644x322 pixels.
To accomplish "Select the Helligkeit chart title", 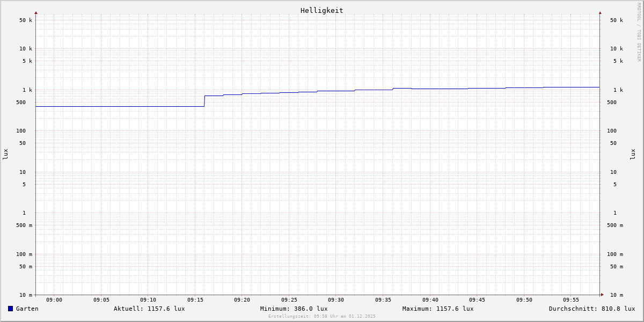I will click(321, 10).
